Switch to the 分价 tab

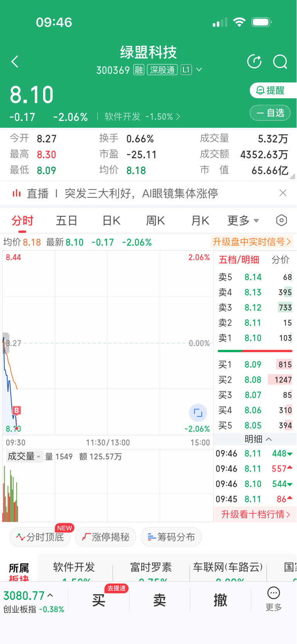click(x=280, y=260)
